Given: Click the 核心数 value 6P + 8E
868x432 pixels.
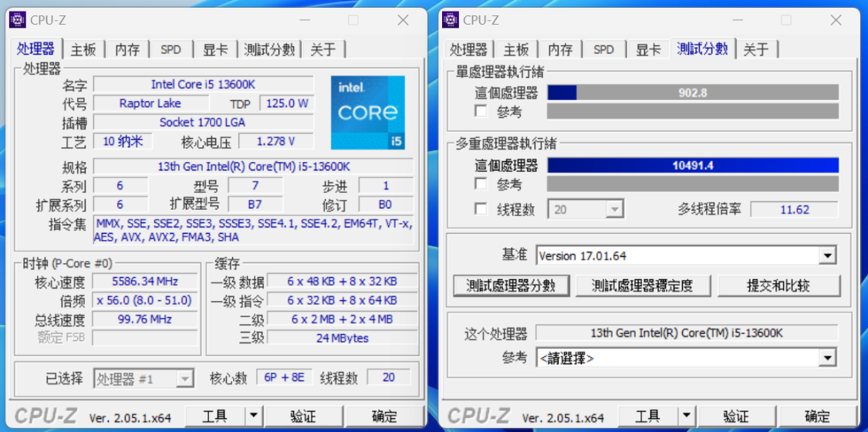Looking at the screenshot, I should [x=284, y=377].
